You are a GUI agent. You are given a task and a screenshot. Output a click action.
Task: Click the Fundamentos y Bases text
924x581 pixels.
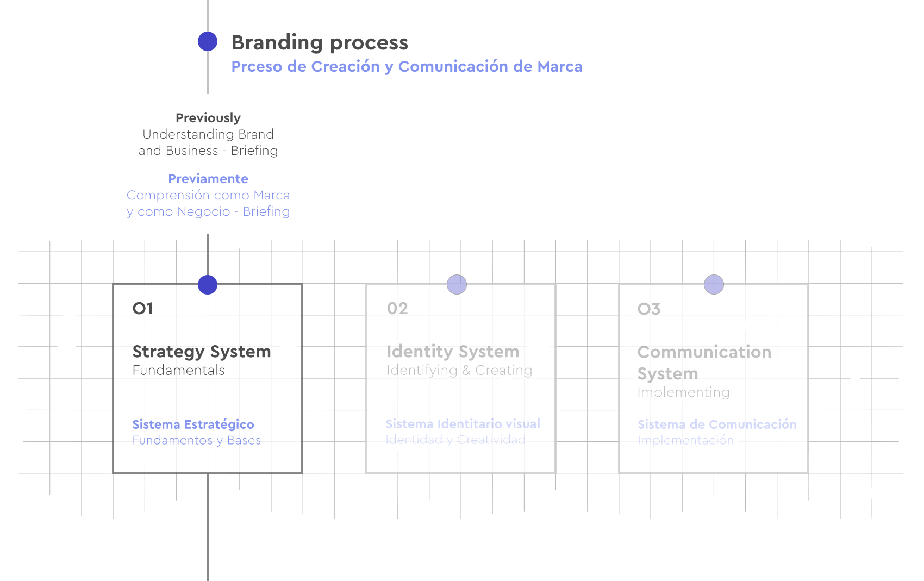click(196, 440)
